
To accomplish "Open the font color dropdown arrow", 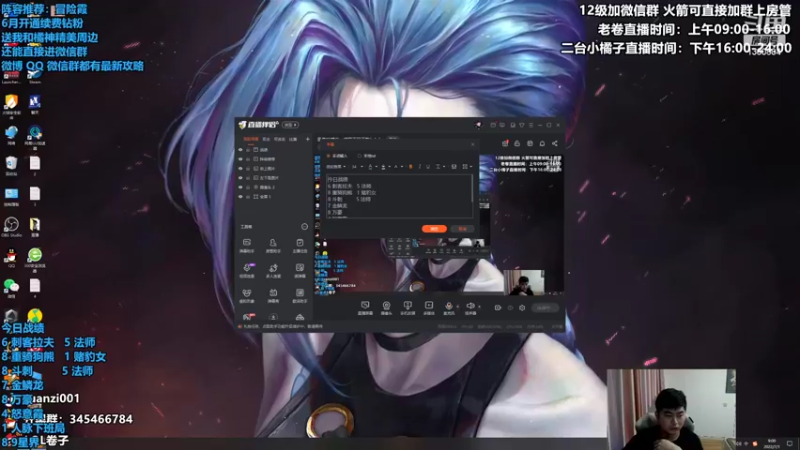I will (x=376, y=166).
